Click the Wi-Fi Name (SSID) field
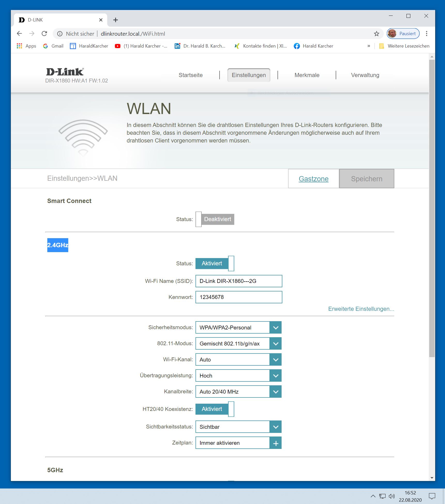445x504 pixels. tap(239, 281)
